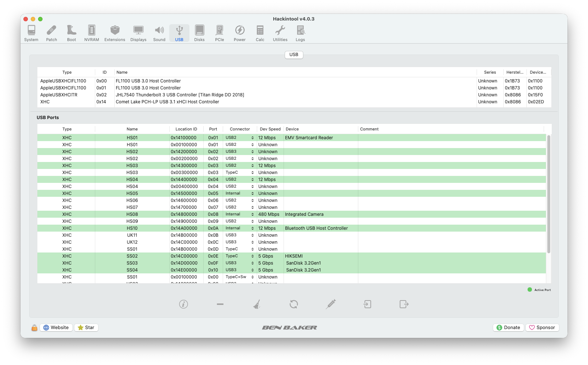Click the Donate button
This screenshot has width=588, height=365.
point(509,328)
